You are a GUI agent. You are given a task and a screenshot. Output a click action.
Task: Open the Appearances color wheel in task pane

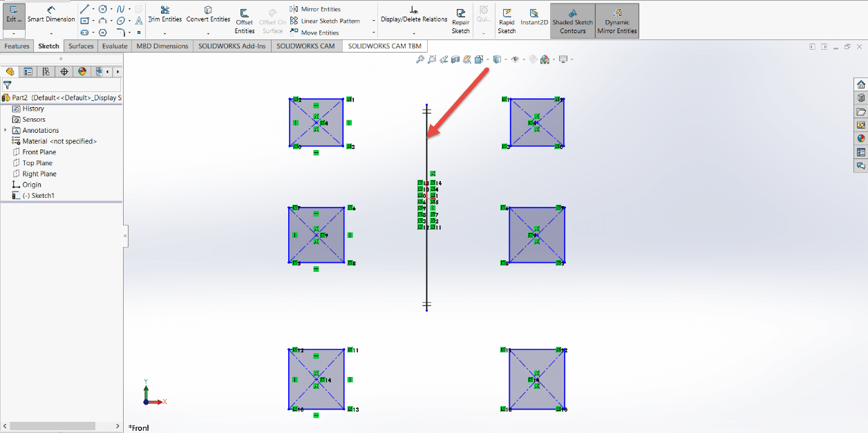[860, 138]
